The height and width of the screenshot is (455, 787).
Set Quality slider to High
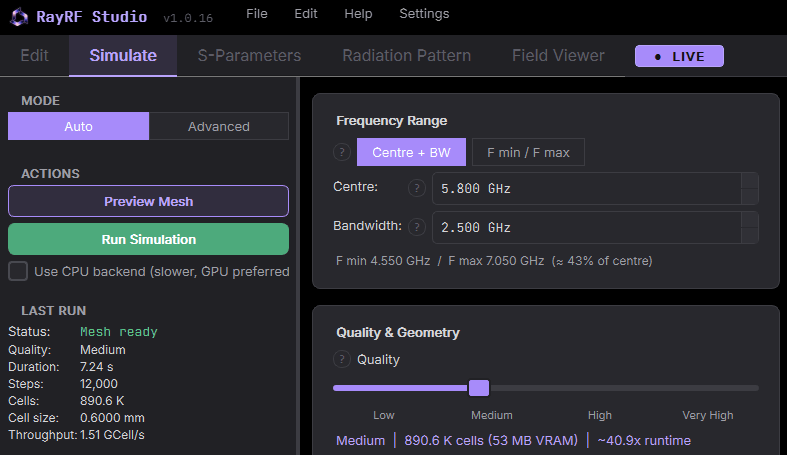point(600,415)
